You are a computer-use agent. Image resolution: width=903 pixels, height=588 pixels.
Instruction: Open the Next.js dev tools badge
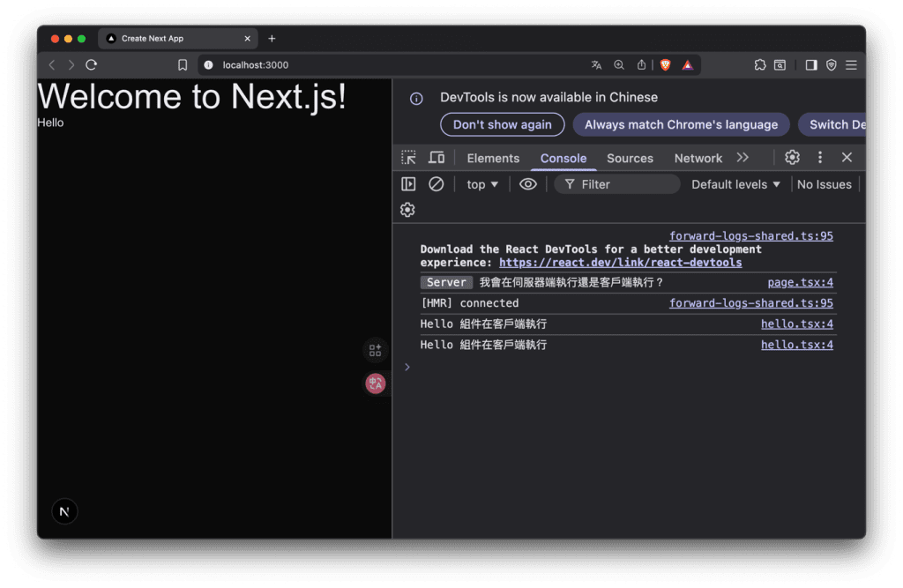tap(64, 512)
